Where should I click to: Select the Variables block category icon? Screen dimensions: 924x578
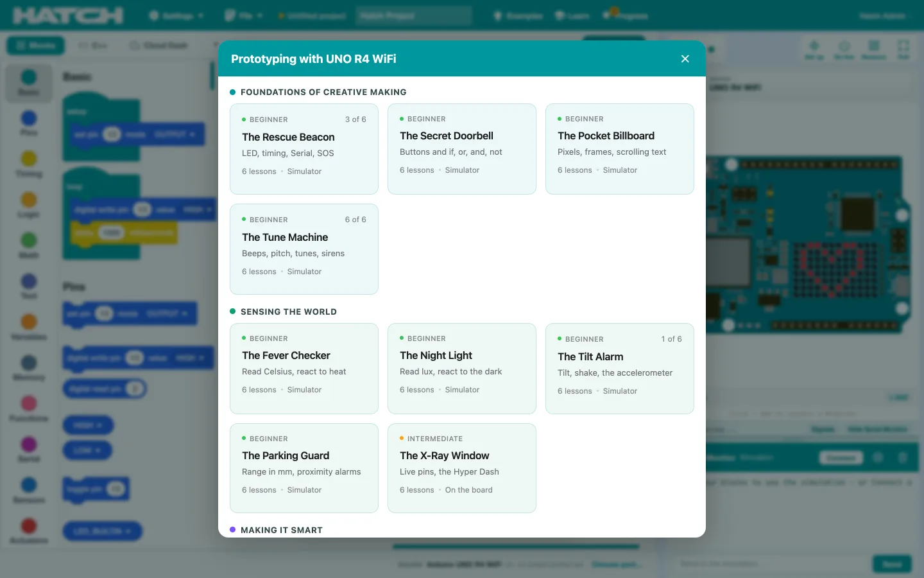(29, 322)
